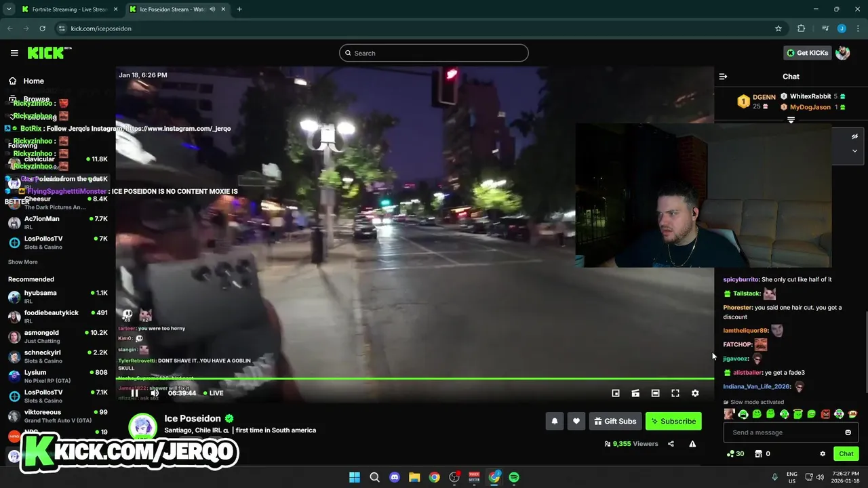Share the stream via share icon
Viewport: 868px width, 488px height.
[671, 444]
